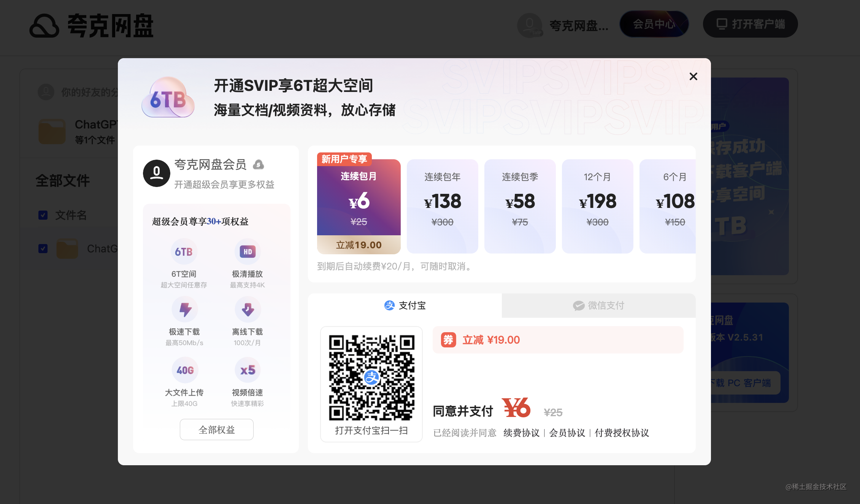Select the 6个月 ¥108 plan

click(x=668, y=206)
